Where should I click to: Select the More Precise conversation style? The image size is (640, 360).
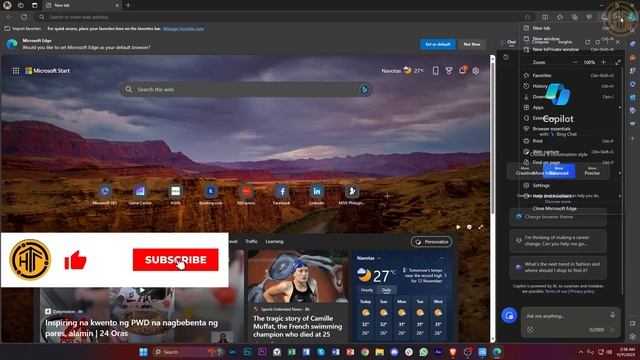pyautogui.click(x=592, y=171)
